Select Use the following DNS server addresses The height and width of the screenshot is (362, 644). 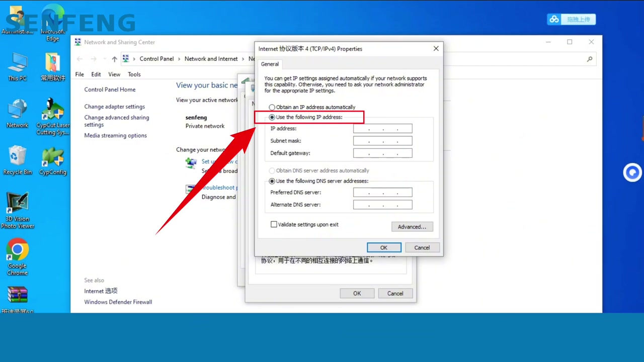272,181
